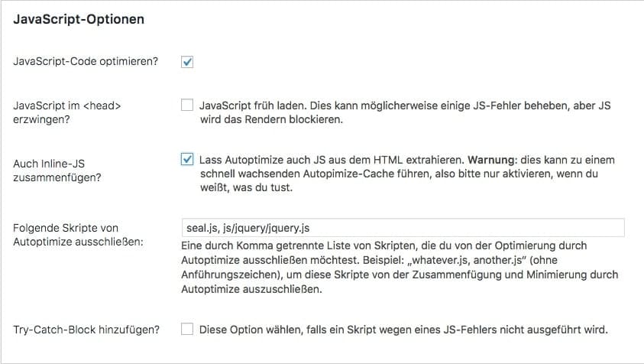Enable 'JavaScript im <head> erzwingen?' checkbox
Image resolution: width=644 pixels, height=364 pixels.
point(187,106)
